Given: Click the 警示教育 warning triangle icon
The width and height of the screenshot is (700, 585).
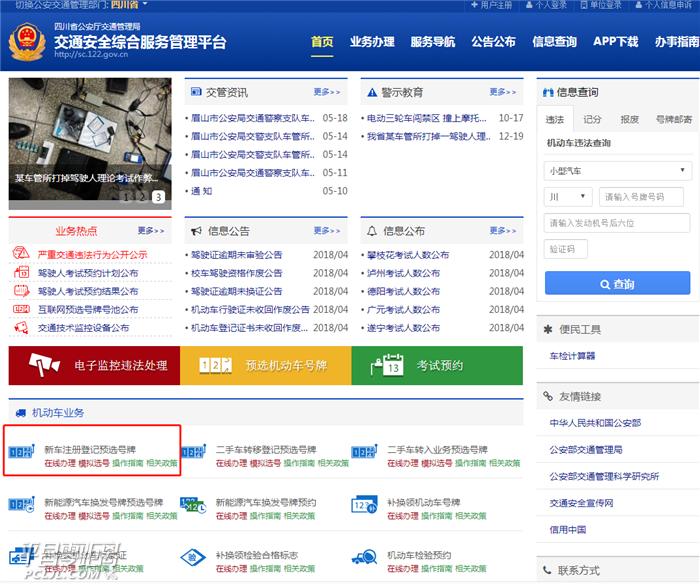Looking at the screenshot, I should pyautogui.click(x=372, y=92).
